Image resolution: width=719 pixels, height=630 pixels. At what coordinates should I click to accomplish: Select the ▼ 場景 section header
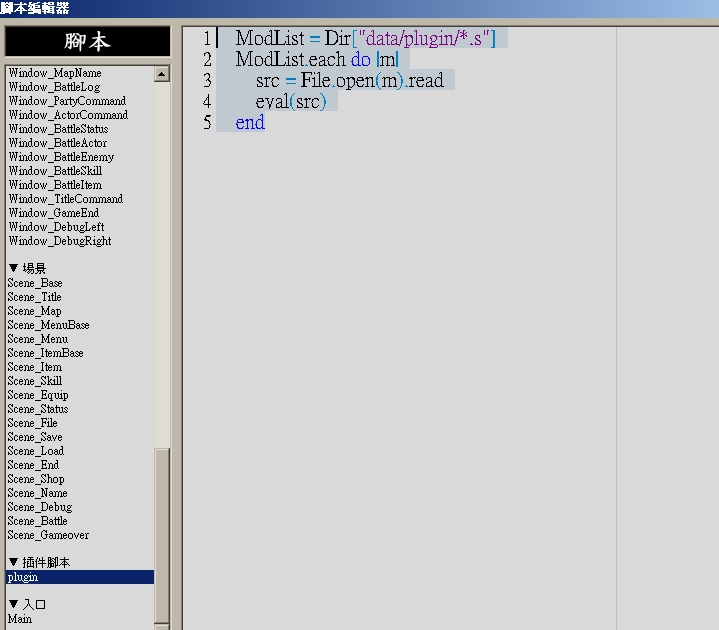[28, 268]
